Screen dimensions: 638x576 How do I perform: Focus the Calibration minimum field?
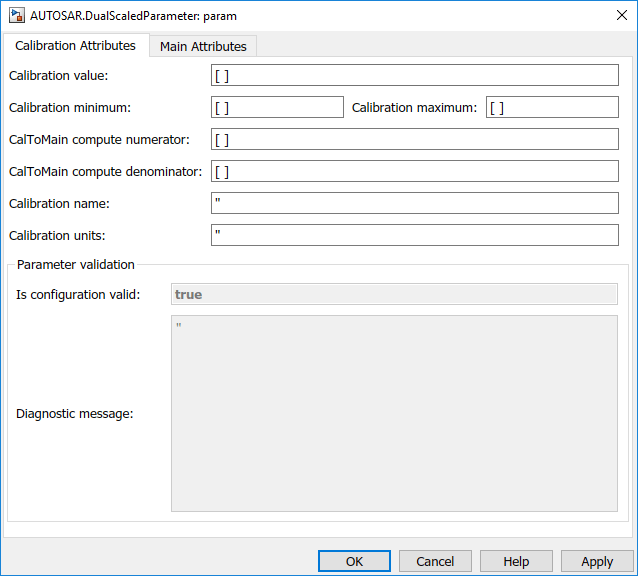click(277, 107)
